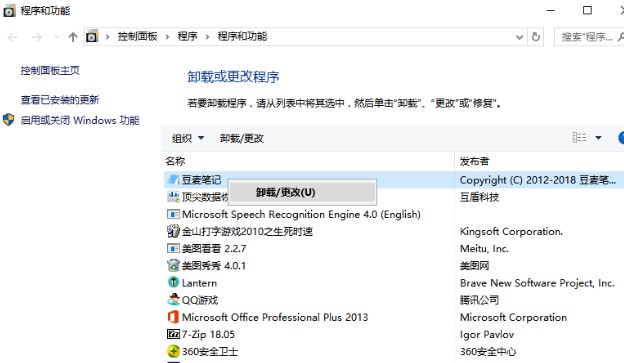Refresh the programs list
Screen dimensions: 624x363
(x=536, y=37)
